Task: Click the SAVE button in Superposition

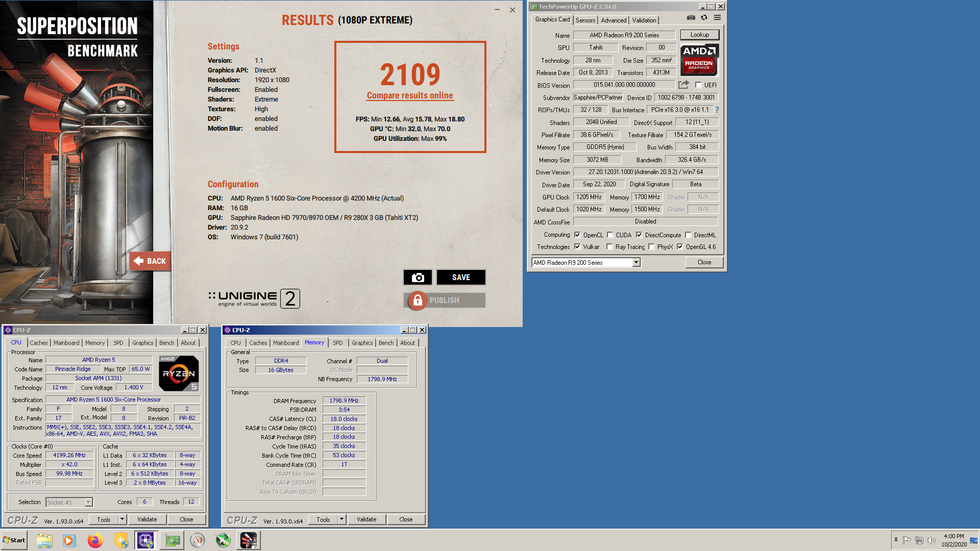Action: (461, 277)
